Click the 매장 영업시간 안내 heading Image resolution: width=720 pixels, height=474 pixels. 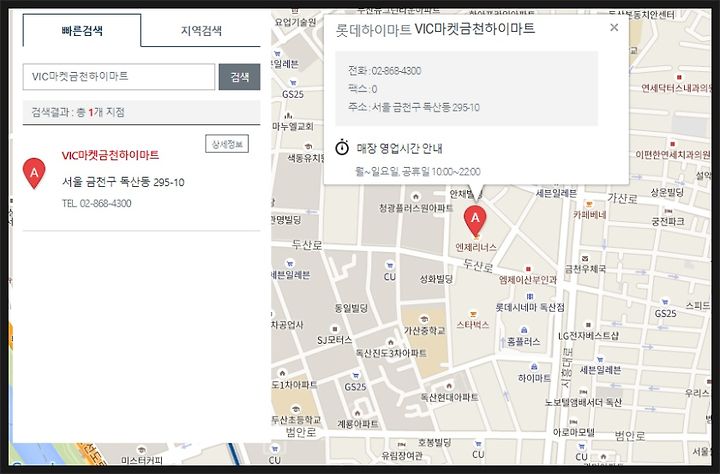click(x=399, y=148)
